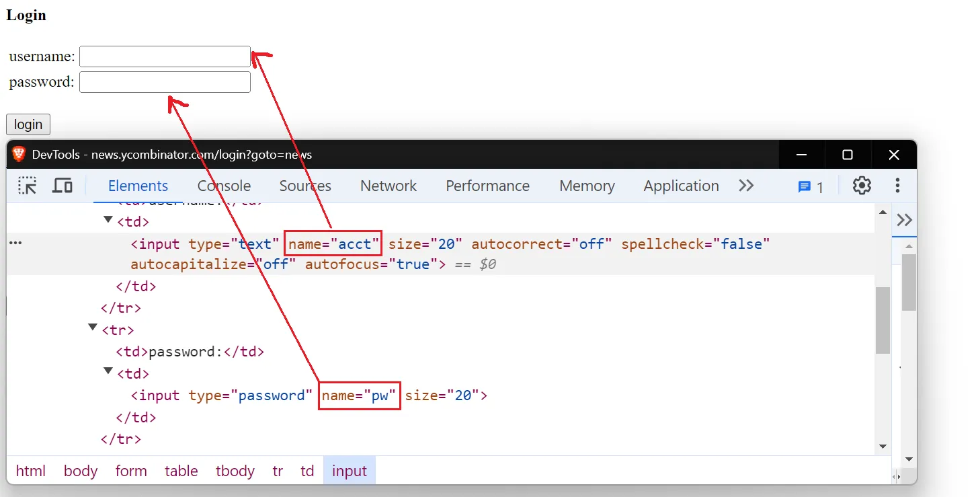980x497 pixels.
Task: Open the DevTools three-dot customize menu
Action: pos(897,186)
